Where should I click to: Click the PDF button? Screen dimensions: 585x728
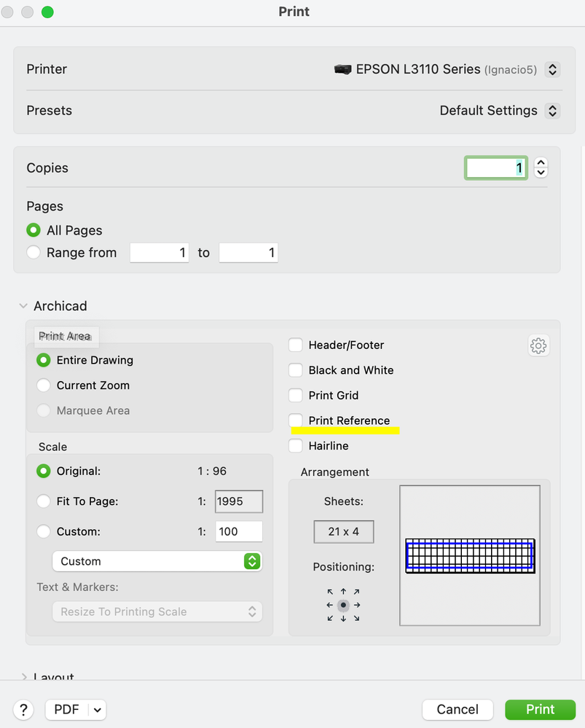[x=67, y=710]
